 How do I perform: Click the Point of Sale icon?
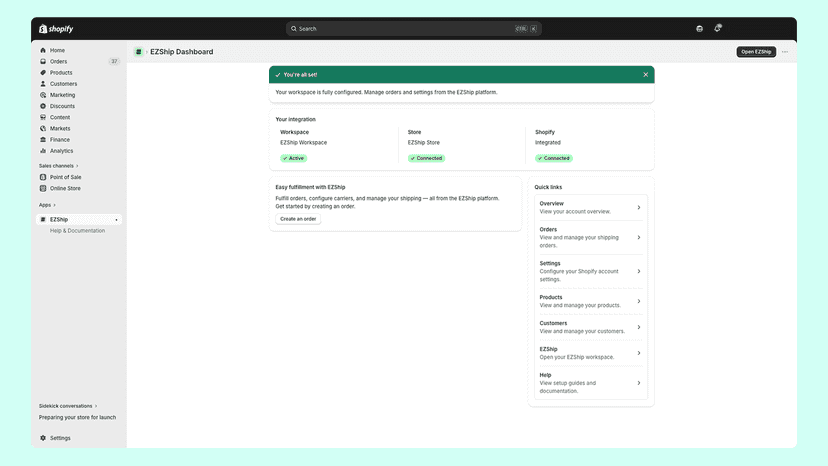pos(43,177)
